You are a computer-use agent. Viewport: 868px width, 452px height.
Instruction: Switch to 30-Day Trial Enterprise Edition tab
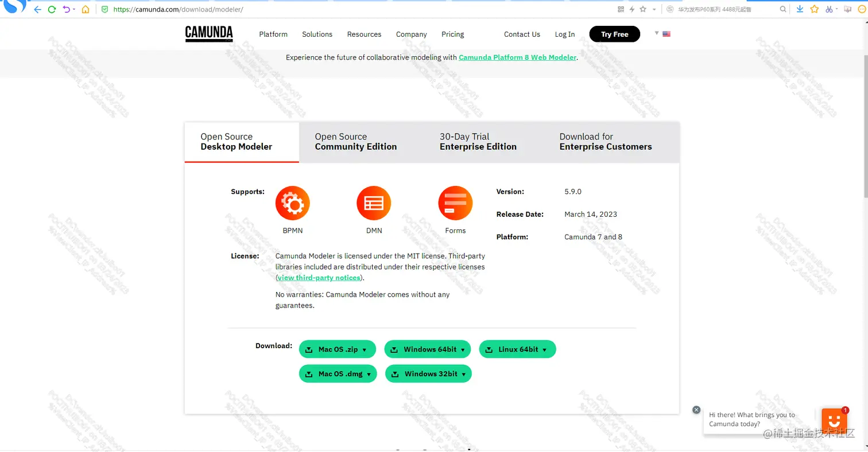click(478, 142)
